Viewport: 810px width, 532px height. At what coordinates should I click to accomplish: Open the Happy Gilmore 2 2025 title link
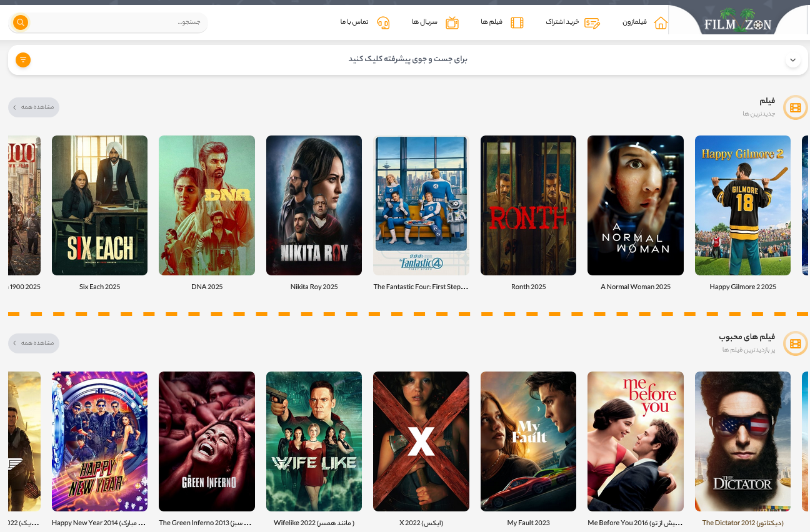pos(742,287)
